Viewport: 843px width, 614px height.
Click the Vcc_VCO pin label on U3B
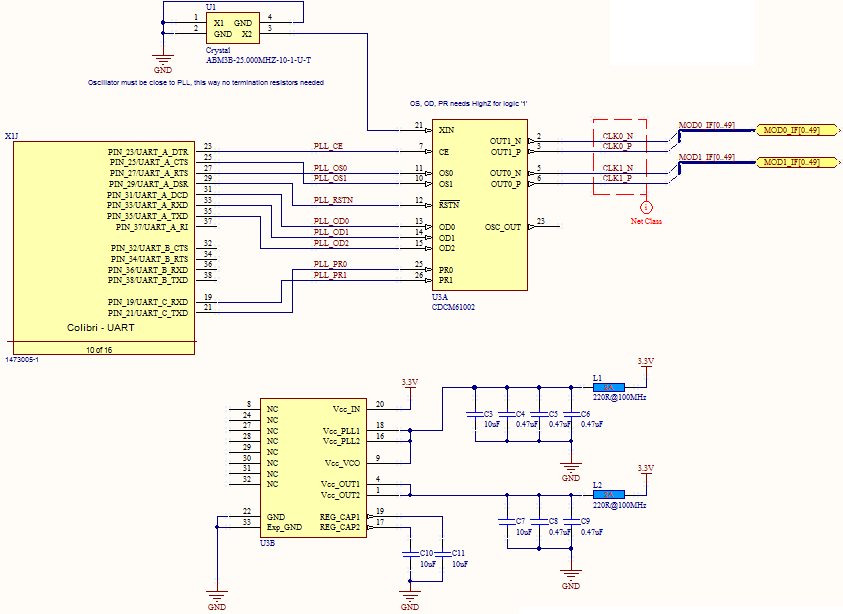(342, 463)
